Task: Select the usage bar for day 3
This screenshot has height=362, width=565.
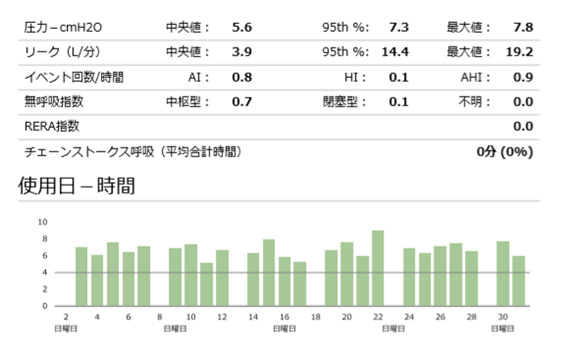Action: point(81,277)
